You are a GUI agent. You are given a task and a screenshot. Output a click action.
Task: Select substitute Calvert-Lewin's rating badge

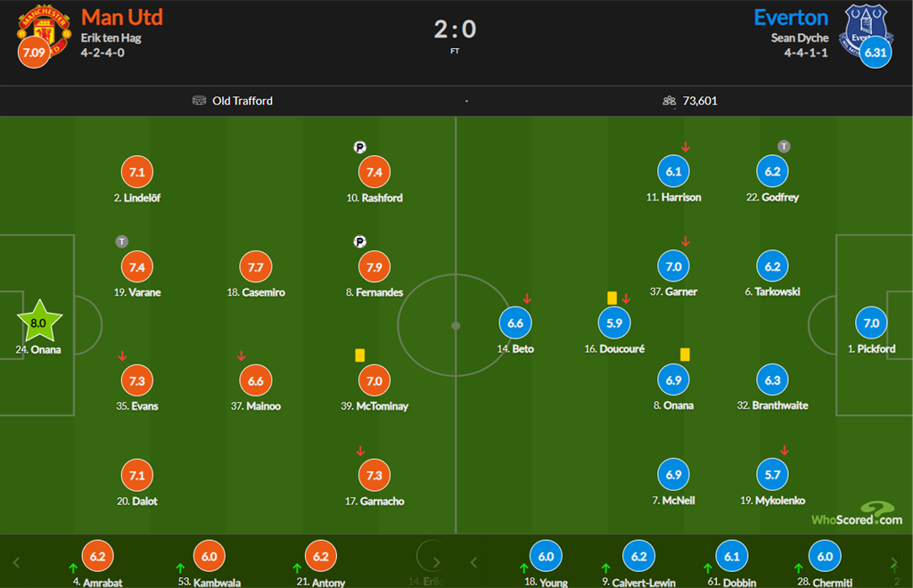click(638, 556)
